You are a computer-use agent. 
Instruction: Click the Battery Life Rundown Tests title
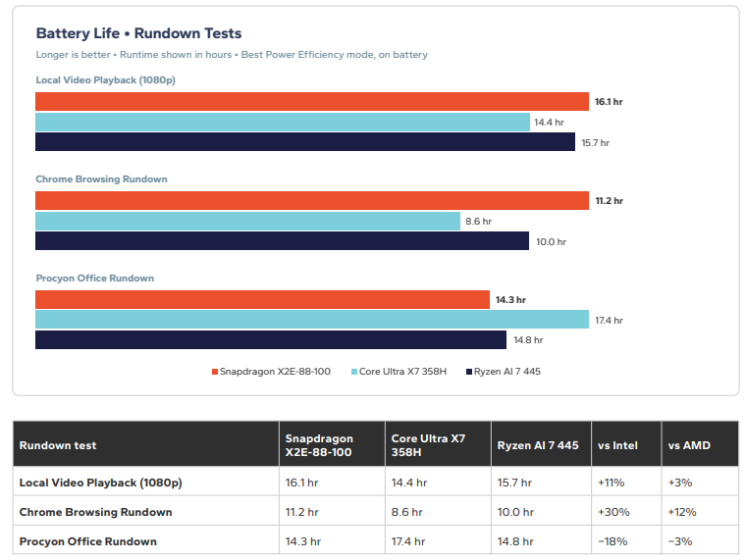[x=139, y=33]
